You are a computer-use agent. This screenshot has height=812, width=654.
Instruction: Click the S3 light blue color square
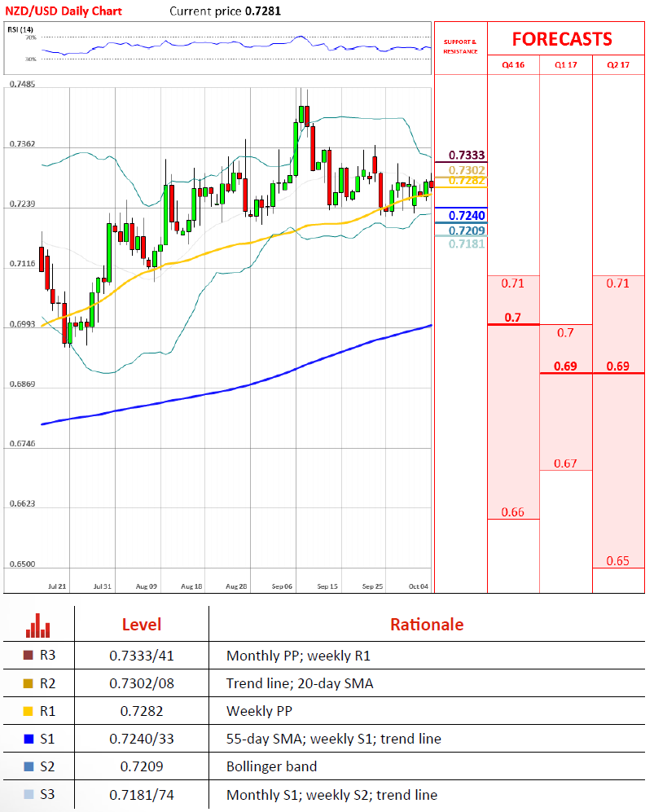(29, 795)
